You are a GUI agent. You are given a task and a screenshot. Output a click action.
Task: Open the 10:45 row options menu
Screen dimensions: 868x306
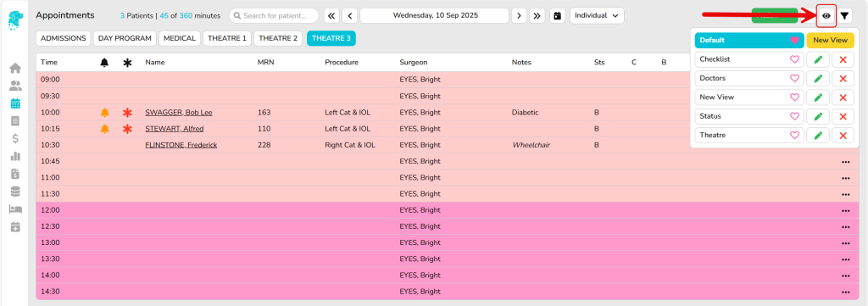point(845,162)
